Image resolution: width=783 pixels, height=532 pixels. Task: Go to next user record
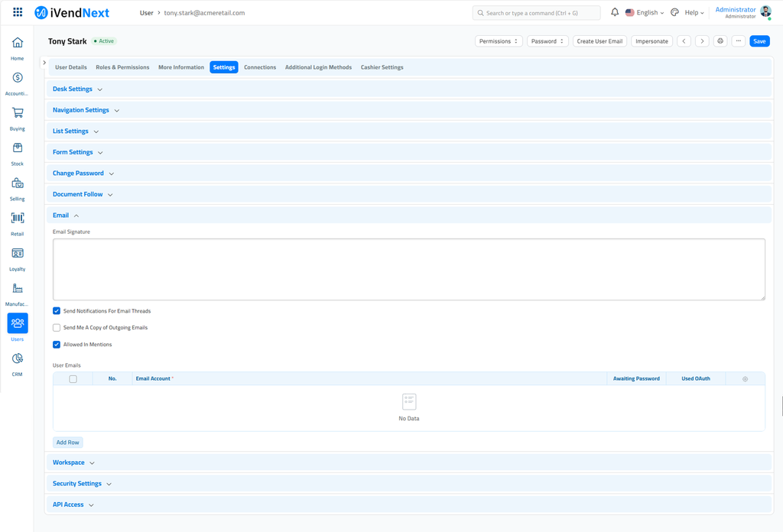[x=702, y=41]
